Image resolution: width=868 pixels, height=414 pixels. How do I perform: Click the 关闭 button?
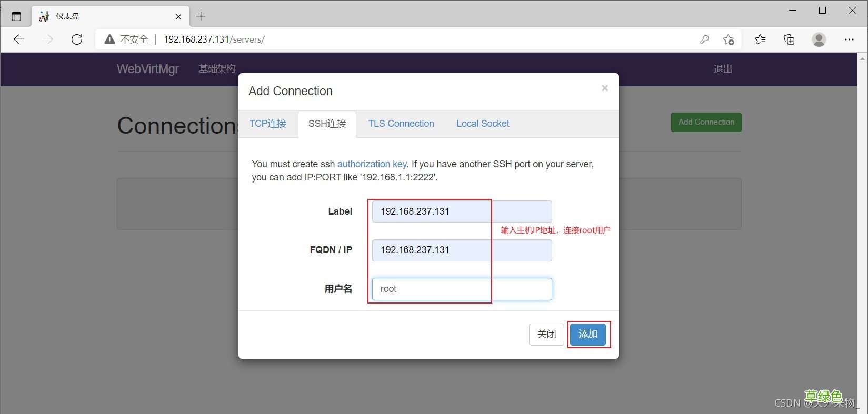(x=546, y=334)
